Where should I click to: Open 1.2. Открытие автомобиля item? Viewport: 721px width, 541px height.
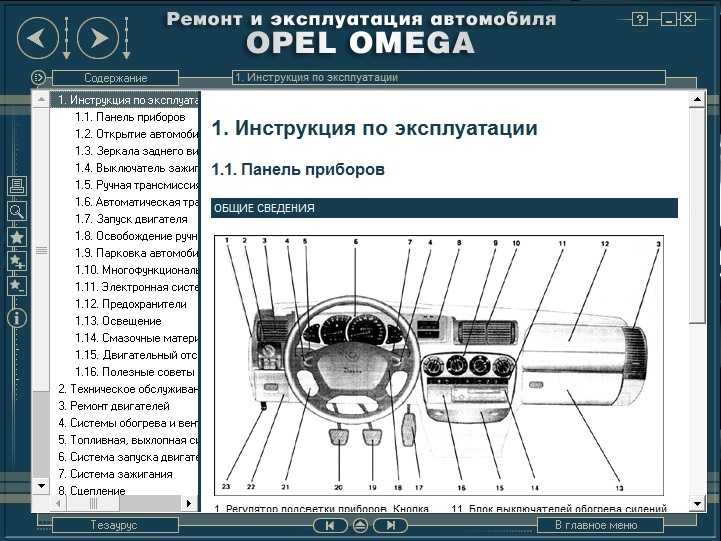click(137, 134)
